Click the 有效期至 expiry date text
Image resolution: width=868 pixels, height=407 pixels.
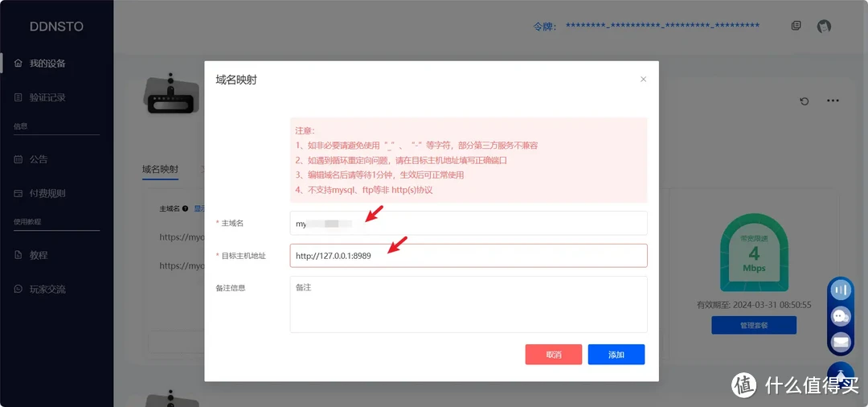[x=754, y=305]
